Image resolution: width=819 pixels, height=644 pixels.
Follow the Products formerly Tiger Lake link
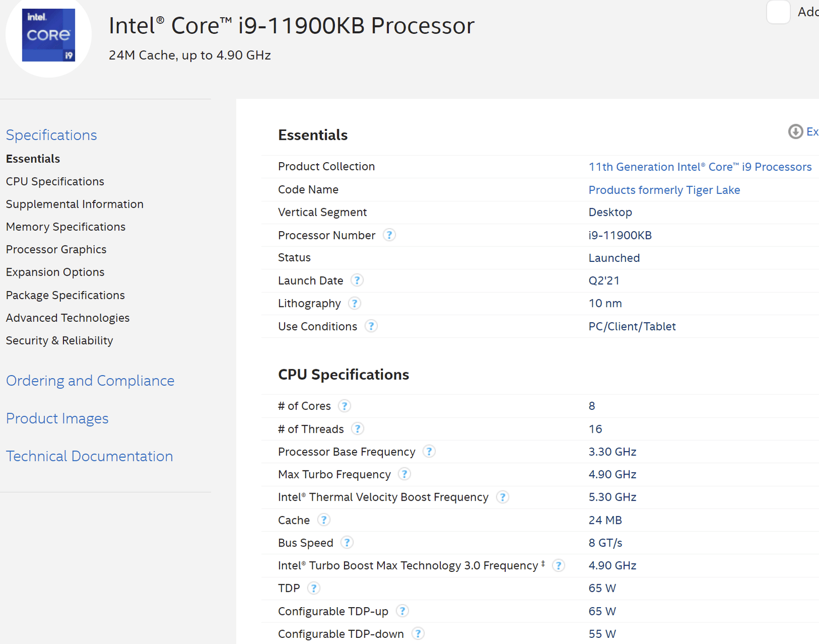point(664,190)
